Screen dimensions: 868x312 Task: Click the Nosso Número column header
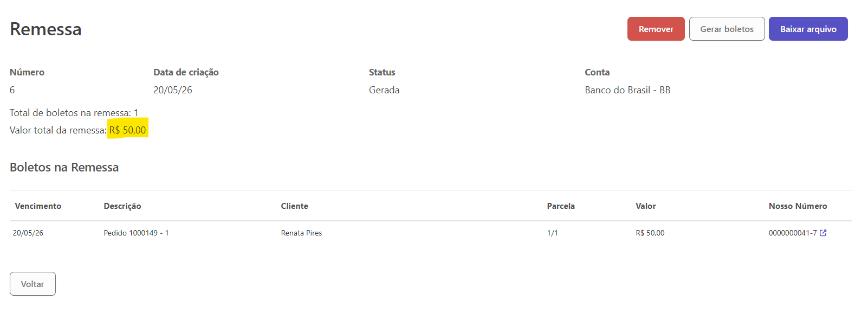(x=798, y=206)
